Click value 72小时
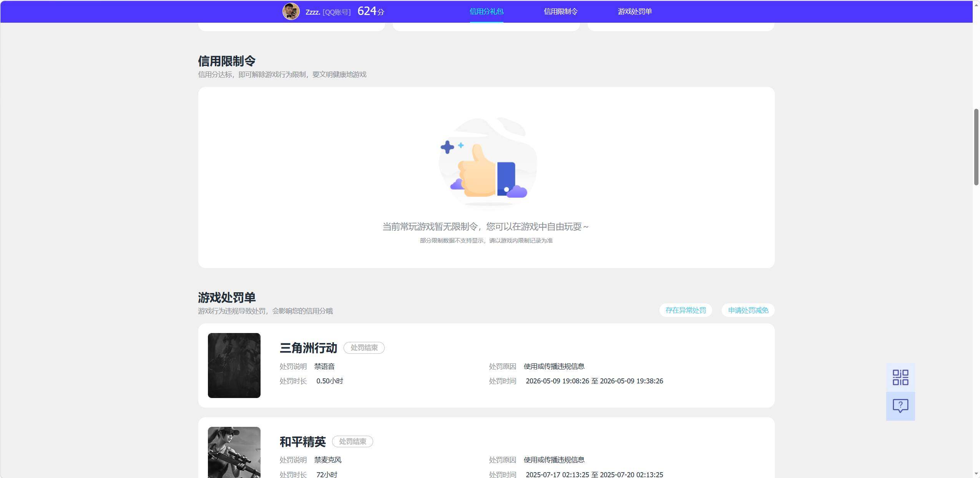Image resolution: width=980 pixels, height=478 pixels. pyautogui.click(x=327, y=475)
